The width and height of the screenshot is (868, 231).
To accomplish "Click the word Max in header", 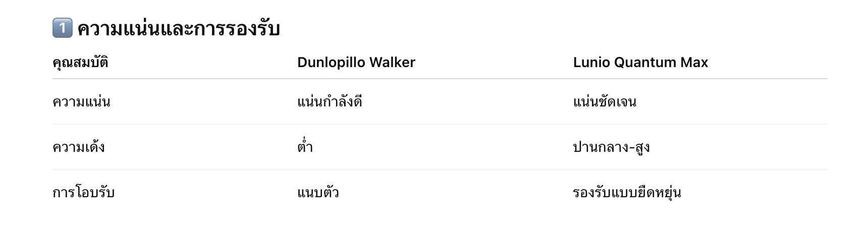I will pyautogui.click(x=694, y=63).
